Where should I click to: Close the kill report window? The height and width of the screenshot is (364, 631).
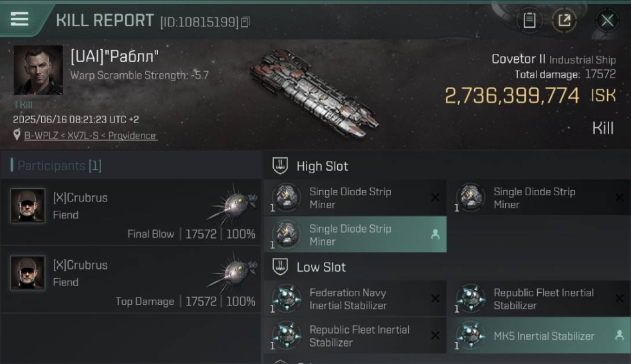click(x=607, y=20)
